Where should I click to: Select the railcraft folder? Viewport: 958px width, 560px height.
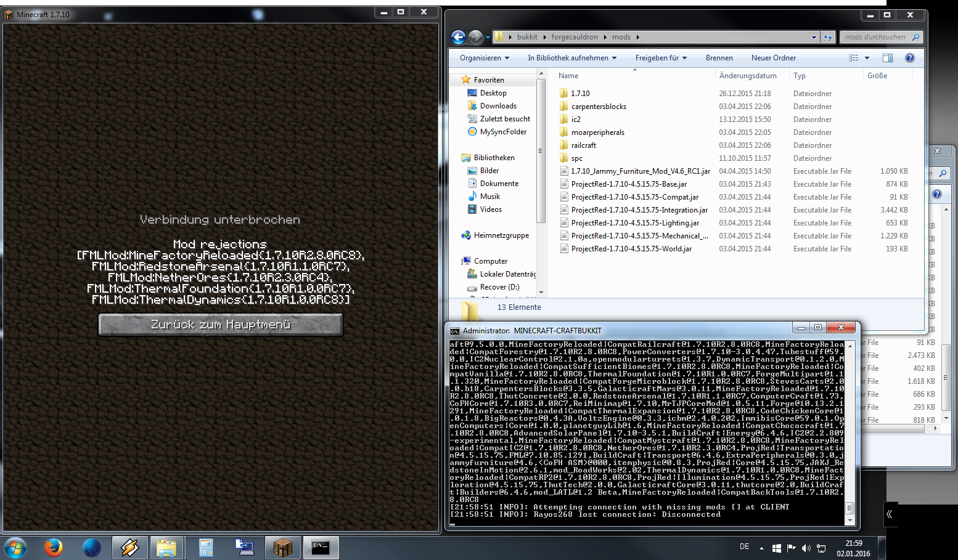[x=583, y=145]
